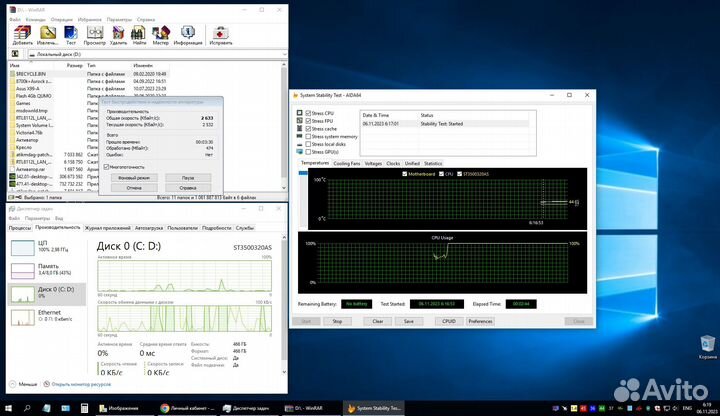The height and width of the screenshot is (416, 720).
Task: Toggle Motherboard graph checkbox in AIDA64
Action: pyautogui.click(x=405, y=174)
